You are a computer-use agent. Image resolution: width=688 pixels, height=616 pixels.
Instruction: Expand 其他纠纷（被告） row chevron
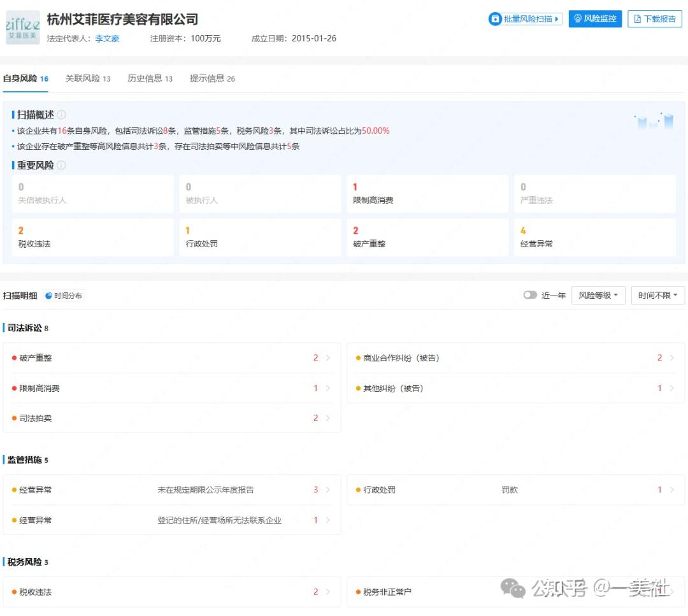click(672, 389)
